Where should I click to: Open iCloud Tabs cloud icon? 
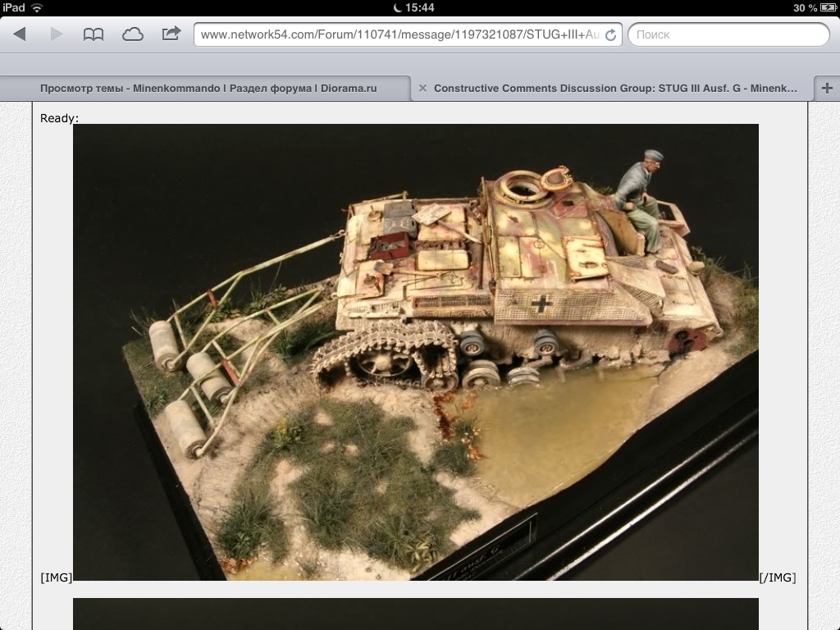[x=132, y=34]
